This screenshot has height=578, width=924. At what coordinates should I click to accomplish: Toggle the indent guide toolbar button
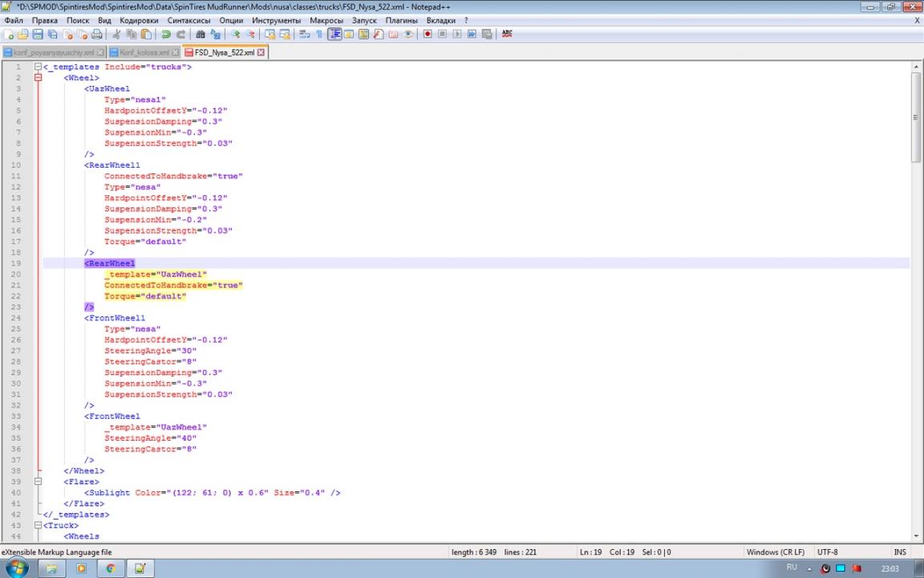click(334, 35)
